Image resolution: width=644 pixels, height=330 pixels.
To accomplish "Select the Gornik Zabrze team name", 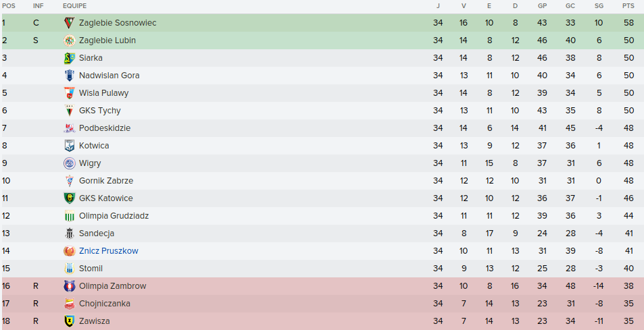I will pyautogui.click(x=105, y=181).
